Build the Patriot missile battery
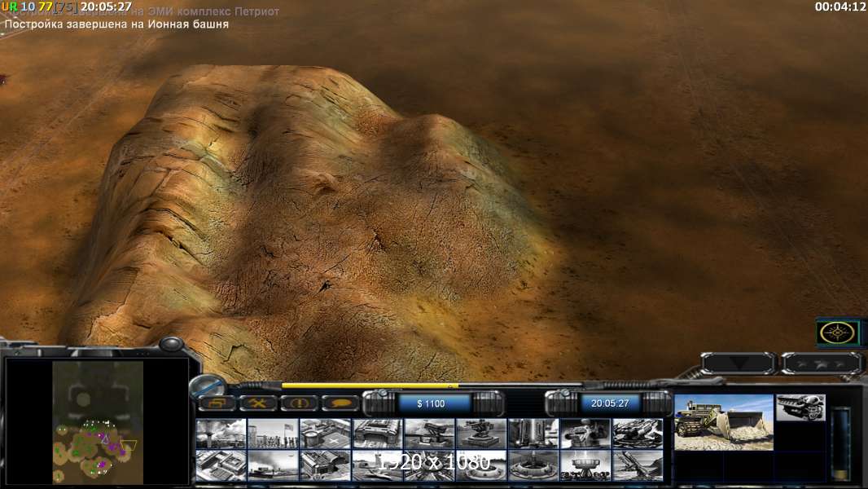Viewport: 868px width, 489px height. (429, 433)
